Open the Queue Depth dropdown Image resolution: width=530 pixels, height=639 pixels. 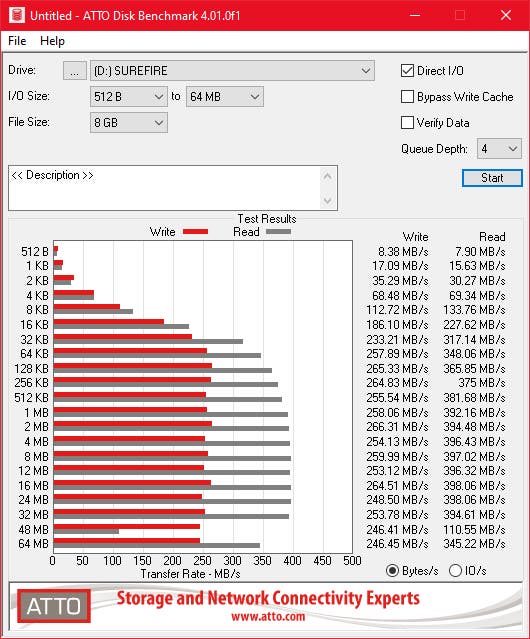(x=499, y=149)
